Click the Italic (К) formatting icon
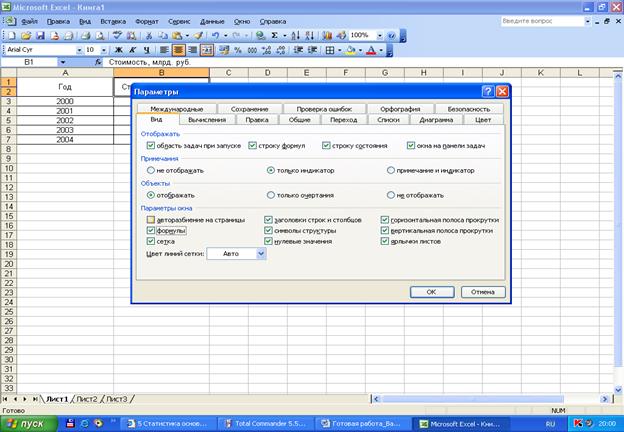The height and width of the screenshot is (432, 624). (133, 49)
